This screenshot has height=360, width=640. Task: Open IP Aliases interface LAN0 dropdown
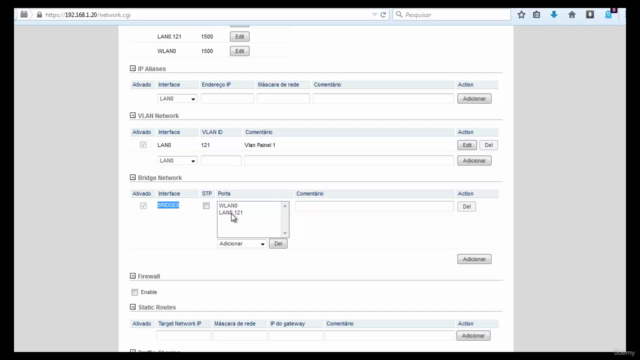tap(177, 99)
